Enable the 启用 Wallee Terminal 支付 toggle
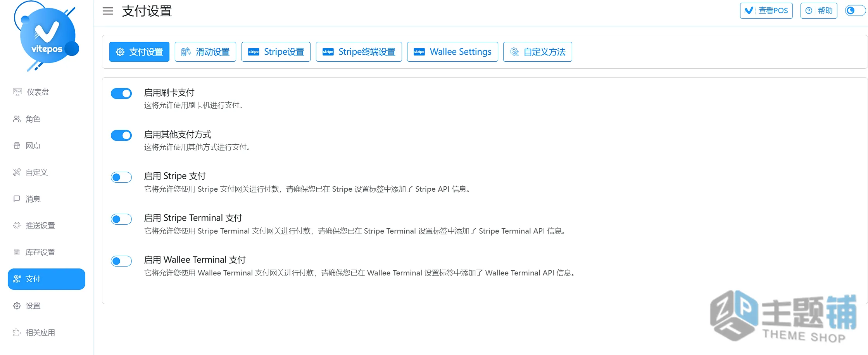The image size is (868, 355). pyautogui.click(x=121, y=261)
